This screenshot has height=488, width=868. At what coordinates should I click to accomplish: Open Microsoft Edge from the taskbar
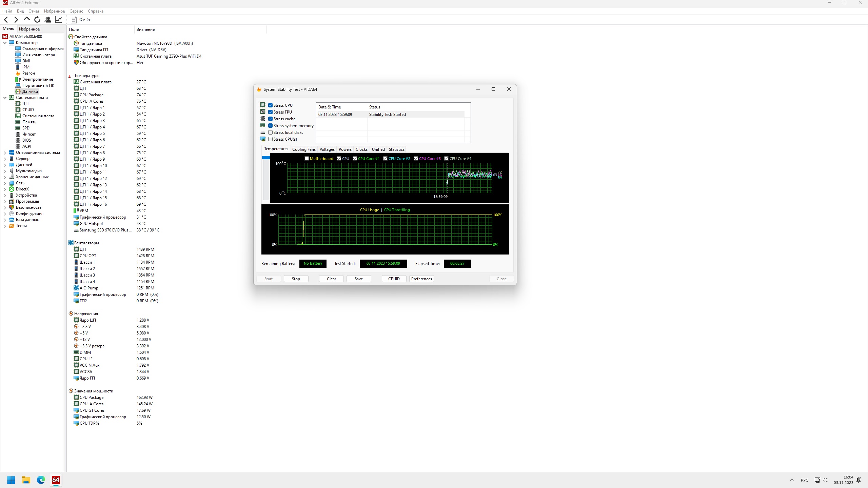41,480
